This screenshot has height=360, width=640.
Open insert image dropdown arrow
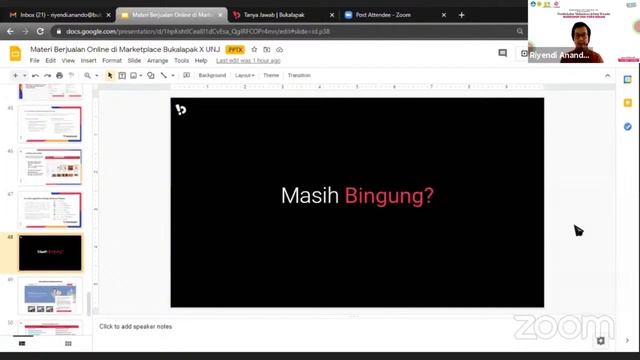[141, 76]
